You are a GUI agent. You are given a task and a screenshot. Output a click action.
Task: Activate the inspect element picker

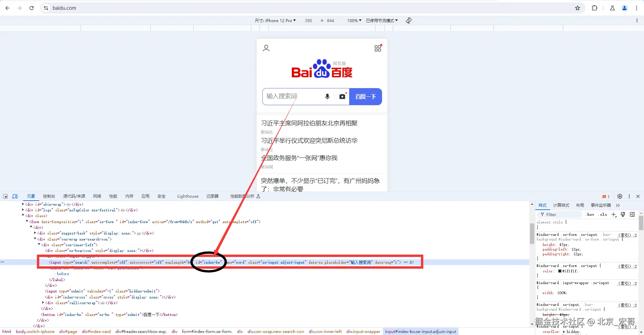coord(6,196)
